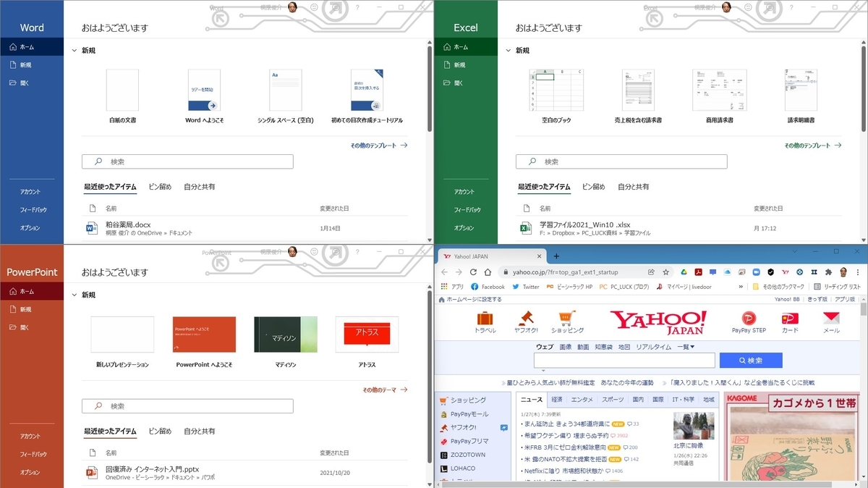Open the Facebook bookmark in Chrome

tap(488, 287)
